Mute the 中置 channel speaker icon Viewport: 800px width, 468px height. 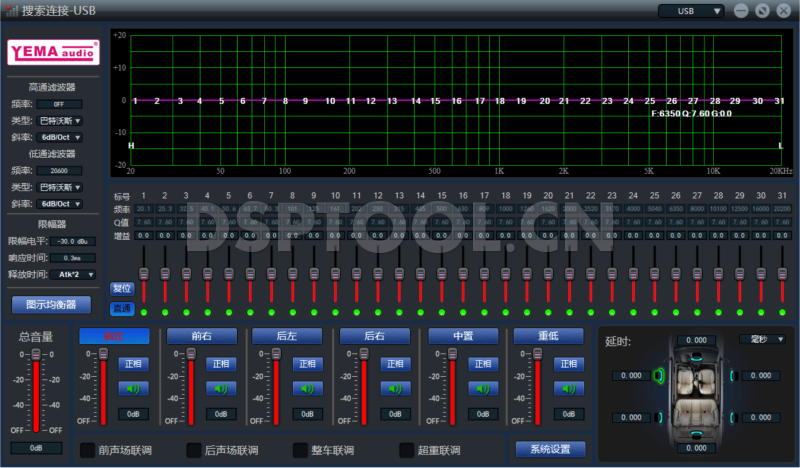point(483,389)
